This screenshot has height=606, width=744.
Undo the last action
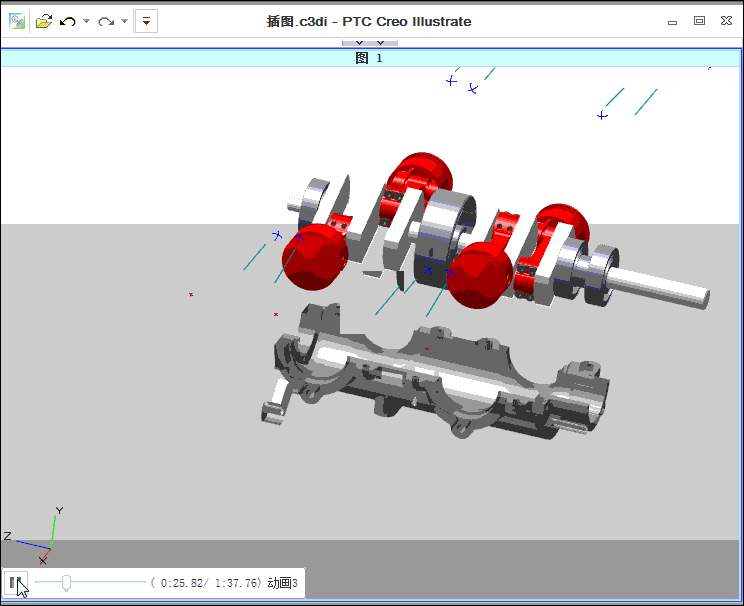[68, 21]
